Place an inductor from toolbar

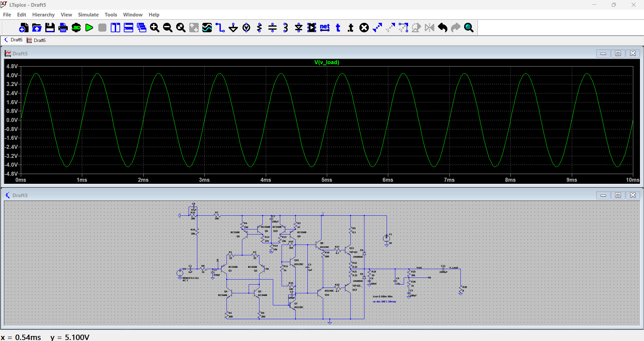286,28
